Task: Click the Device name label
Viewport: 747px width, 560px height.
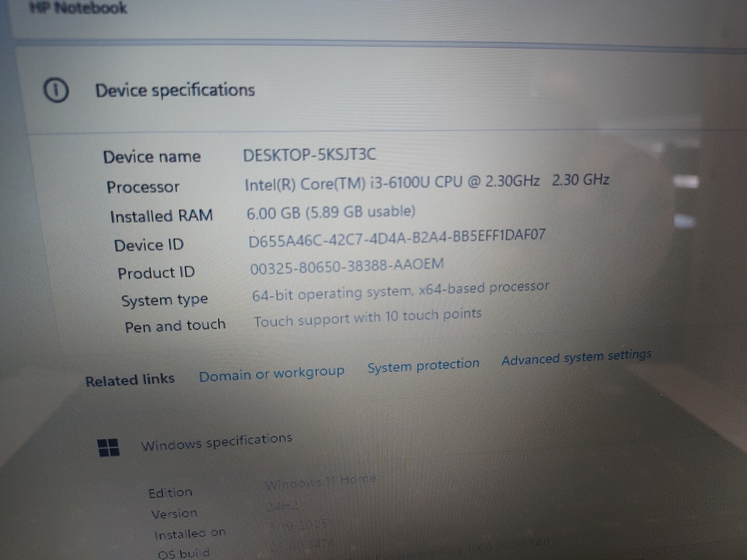Action: tap(152, 157)
